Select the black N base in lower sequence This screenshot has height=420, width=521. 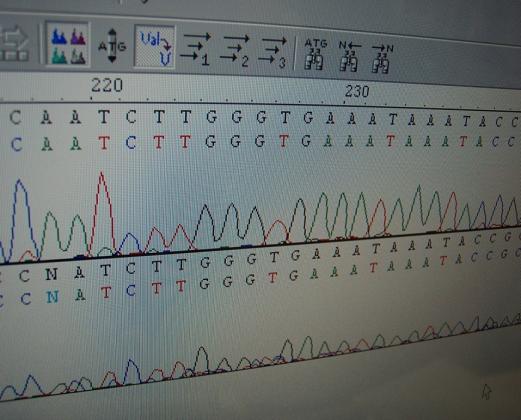click(51, 274)
